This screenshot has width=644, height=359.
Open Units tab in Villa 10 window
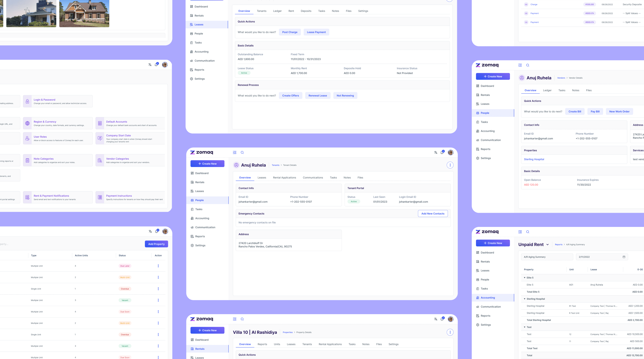coord(277,344)
